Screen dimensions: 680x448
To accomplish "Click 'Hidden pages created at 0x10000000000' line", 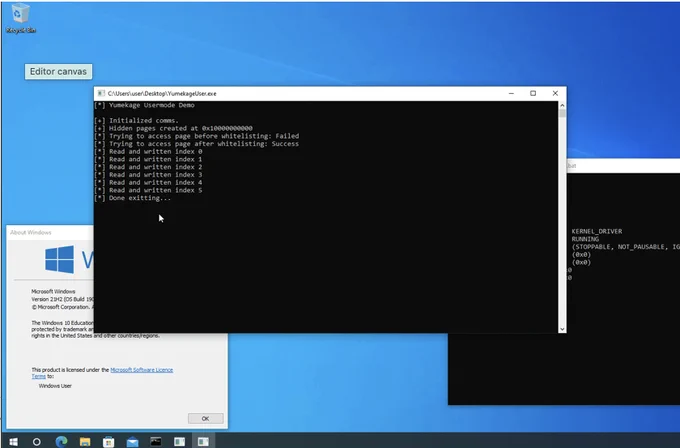I will (173, 128).
